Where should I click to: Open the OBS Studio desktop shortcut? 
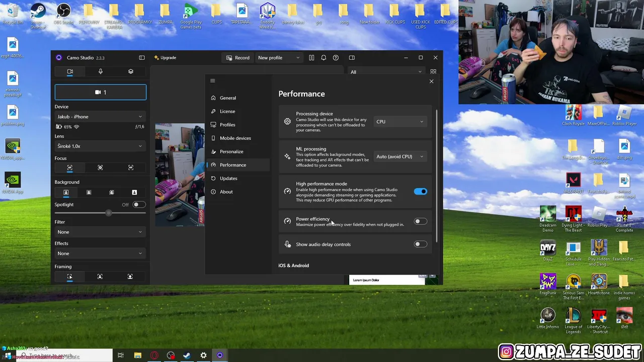click(64, 15)
